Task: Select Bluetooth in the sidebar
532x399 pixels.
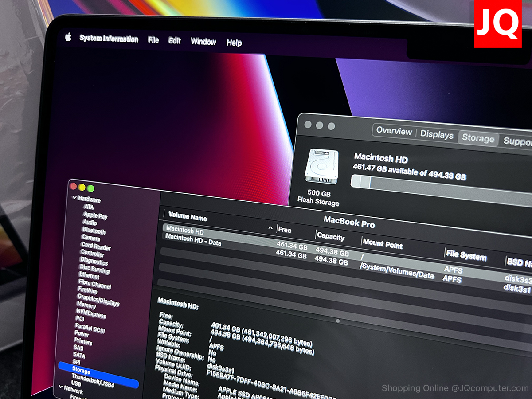Action: pyautogui.click(x=94, y=231)
